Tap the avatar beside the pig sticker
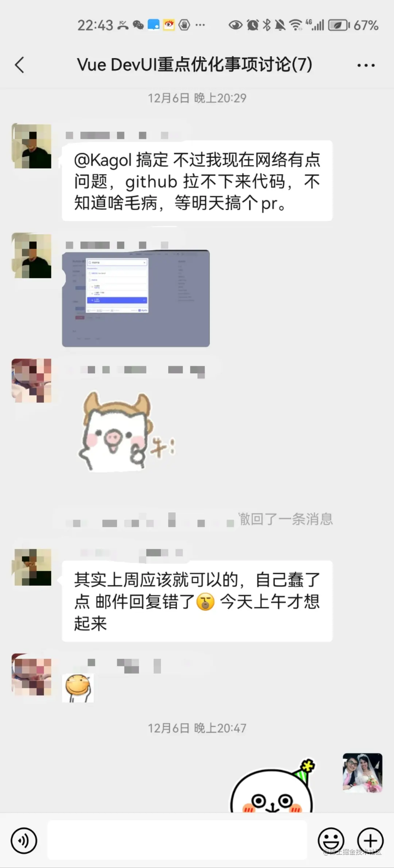This screenshot has width=394, height=868. pos(31,381)
